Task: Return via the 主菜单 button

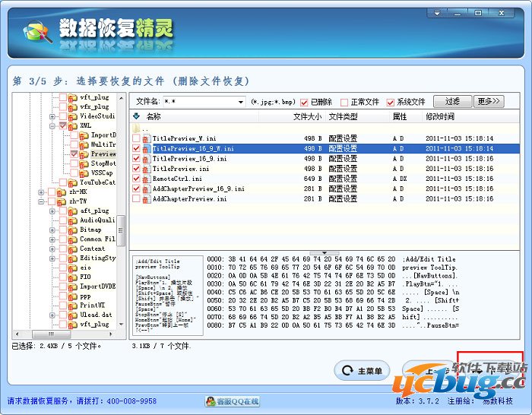Action: pos(362,371)
